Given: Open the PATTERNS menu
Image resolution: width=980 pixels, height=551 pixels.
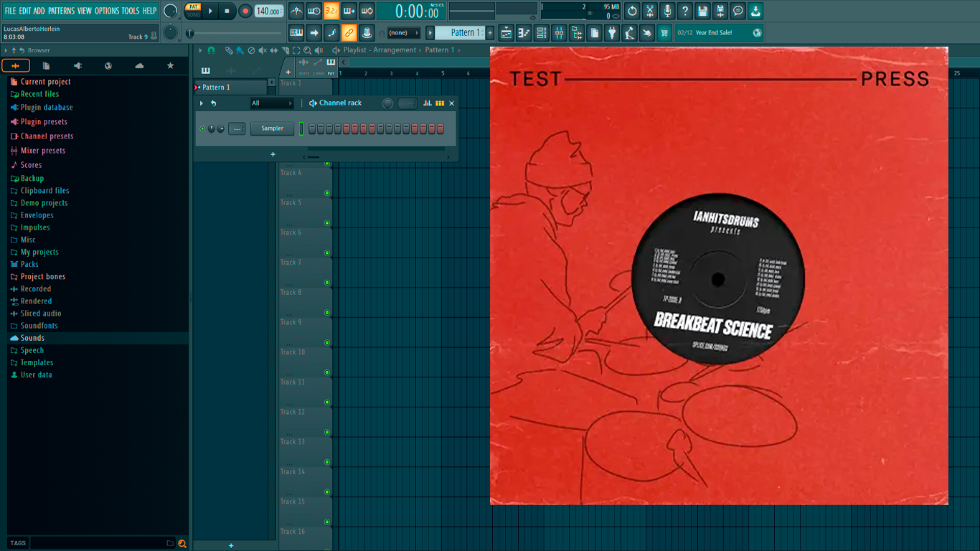Looking at the screenshot, I should (x=61, y=11).
